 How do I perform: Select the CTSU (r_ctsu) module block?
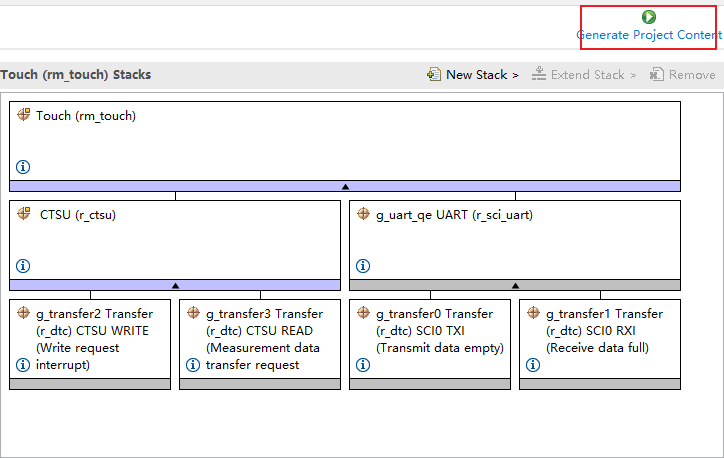click(x=175, y=238)
